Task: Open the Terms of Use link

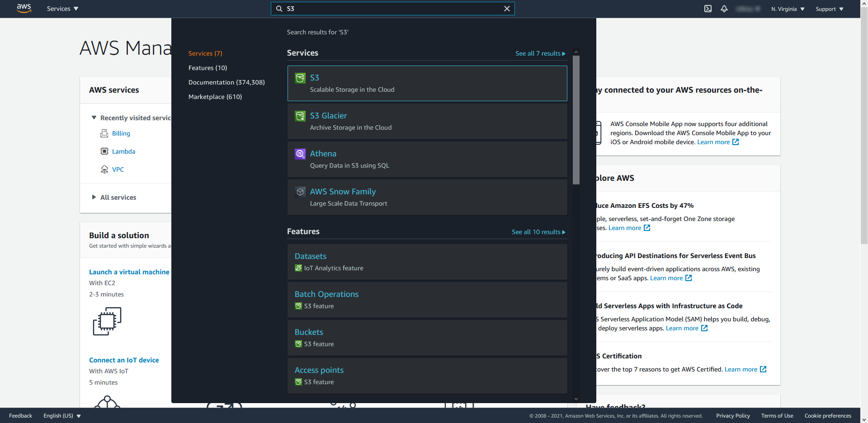Action: click(777, 416)
